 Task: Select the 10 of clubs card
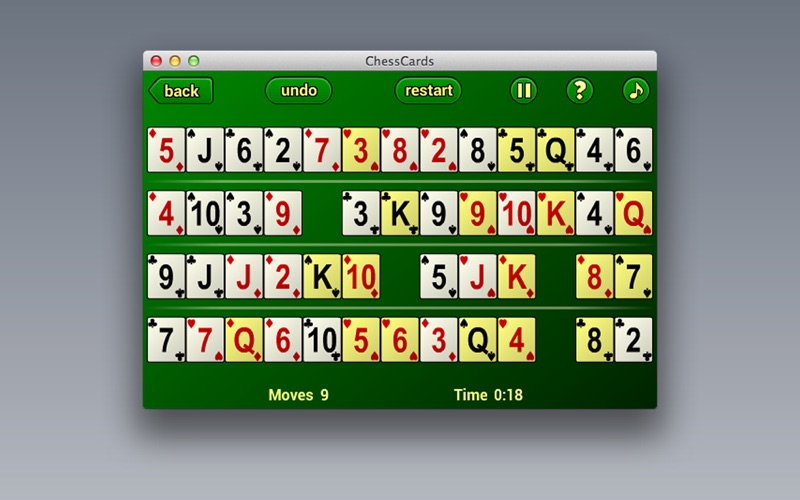(x=322, y=340)
